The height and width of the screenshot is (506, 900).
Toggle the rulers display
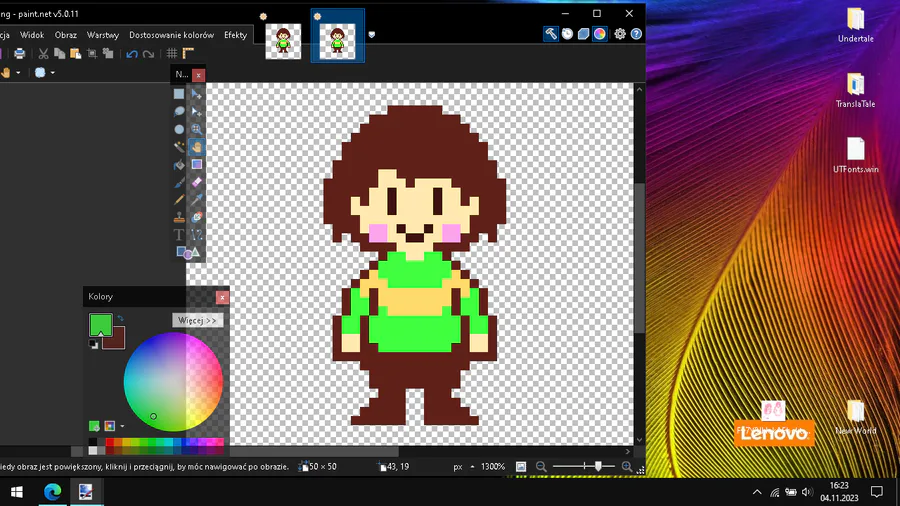pyautogui.click(x=188, y=54)
